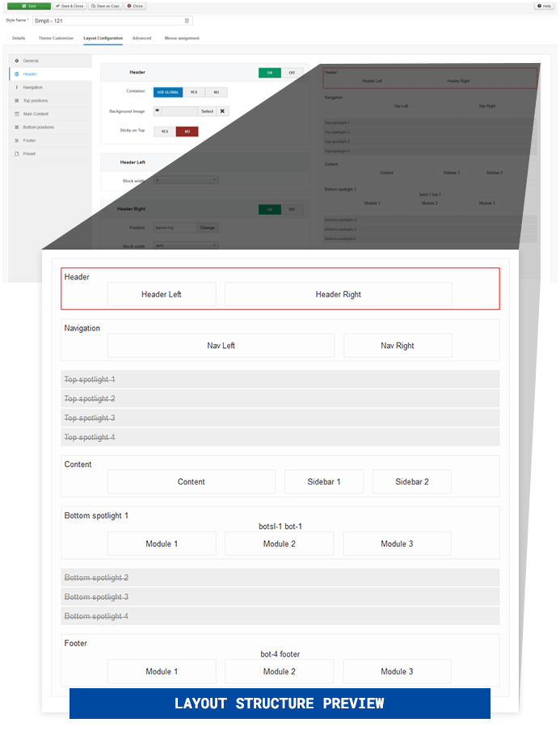This screenshot has width=560, height=731.
Task: Open Top positions in the sidebar
Action: coord(35,100)
